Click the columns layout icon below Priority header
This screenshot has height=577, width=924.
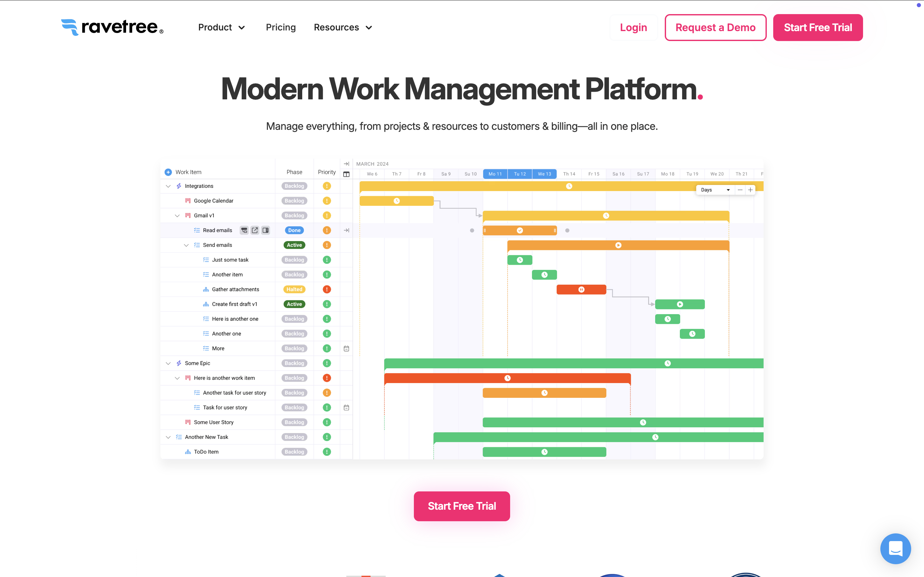click(x=346, y=174)
